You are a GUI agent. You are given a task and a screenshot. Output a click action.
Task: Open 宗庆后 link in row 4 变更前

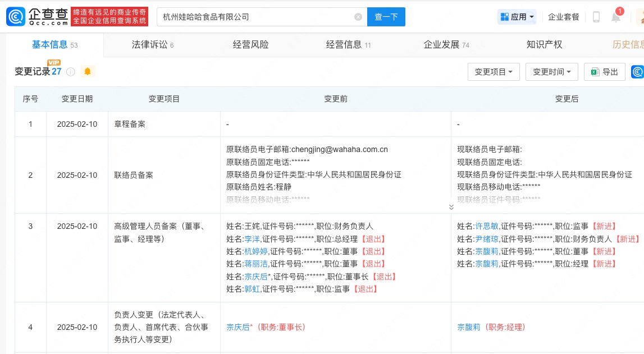(x=238, y=327)
